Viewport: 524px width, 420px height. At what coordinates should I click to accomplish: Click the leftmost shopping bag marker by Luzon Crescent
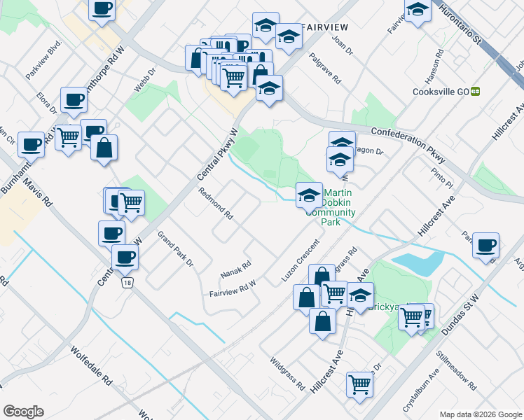(x=306, y=299)
